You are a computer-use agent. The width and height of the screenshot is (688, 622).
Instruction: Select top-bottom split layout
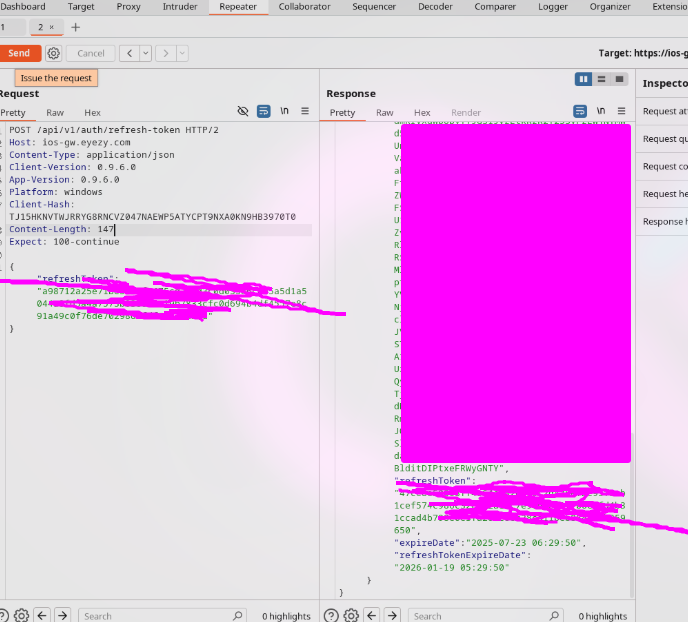click(x=602, y=79)
